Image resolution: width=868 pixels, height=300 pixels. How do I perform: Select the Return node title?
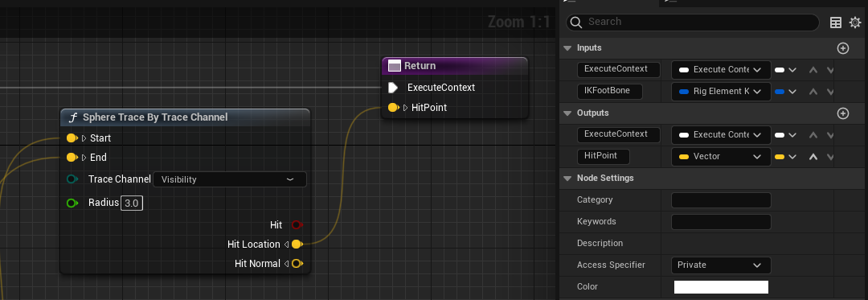(x=420, y=66)
